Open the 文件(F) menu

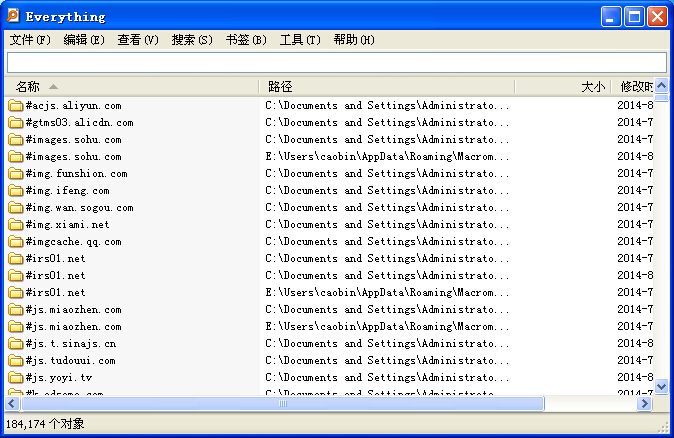tap(30, 40)
